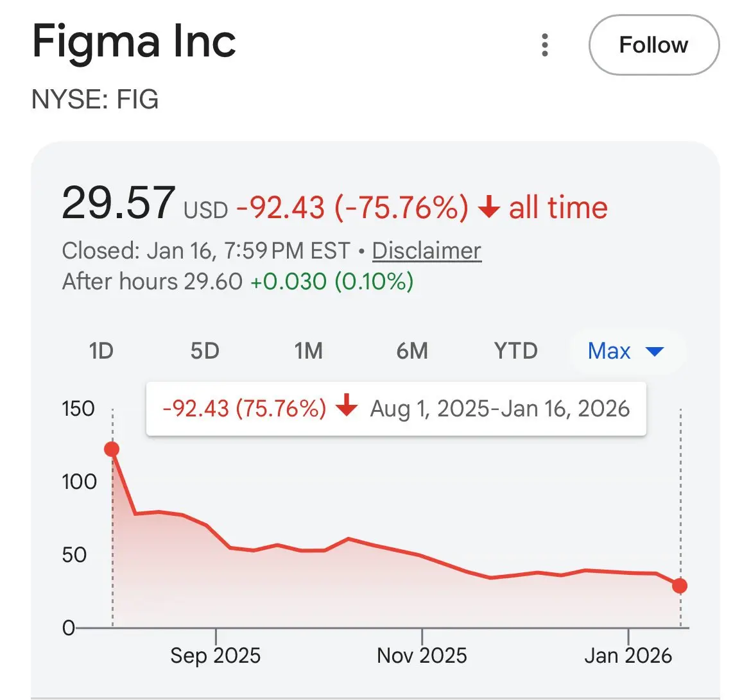This screenshot has height=700, width=751.
Task: Select the 5D time range tab
Action: [x=205, y=351]
